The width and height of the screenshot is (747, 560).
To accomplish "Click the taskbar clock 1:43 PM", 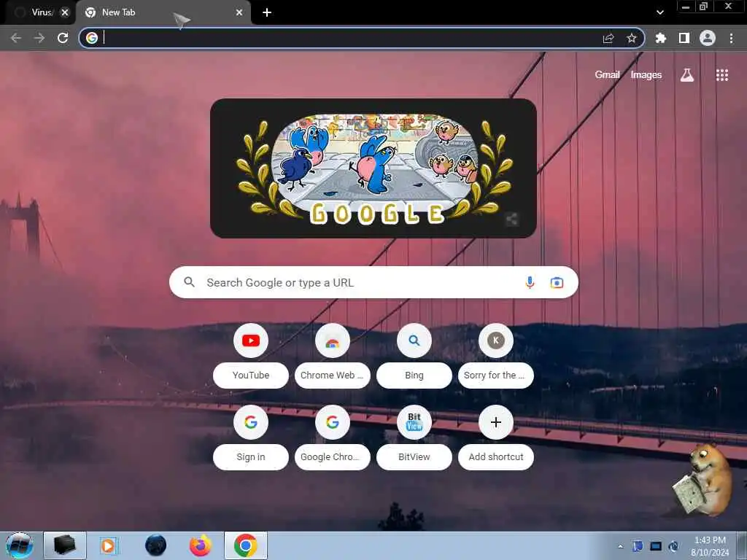I will (710, 545).
